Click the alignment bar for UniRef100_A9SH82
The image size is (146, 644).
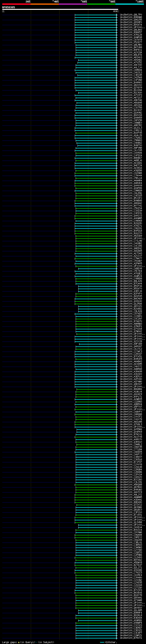(x=98, y=60)
